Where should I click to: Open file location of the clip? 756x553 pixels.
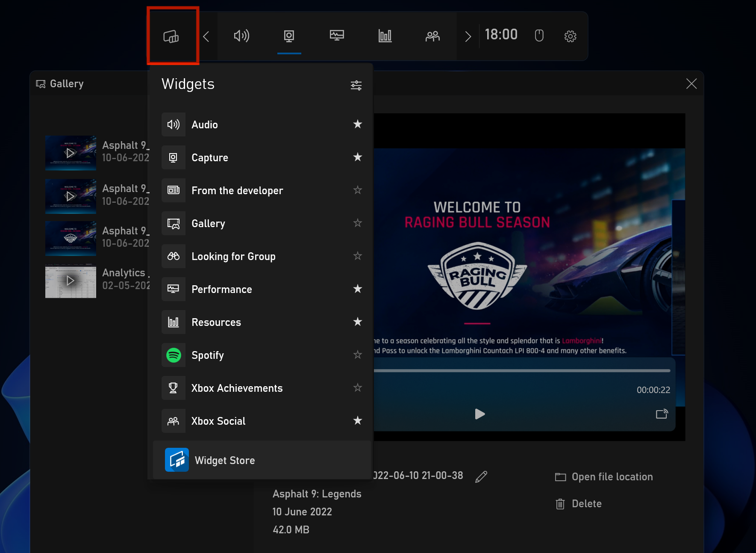click(x=604, y=477)
